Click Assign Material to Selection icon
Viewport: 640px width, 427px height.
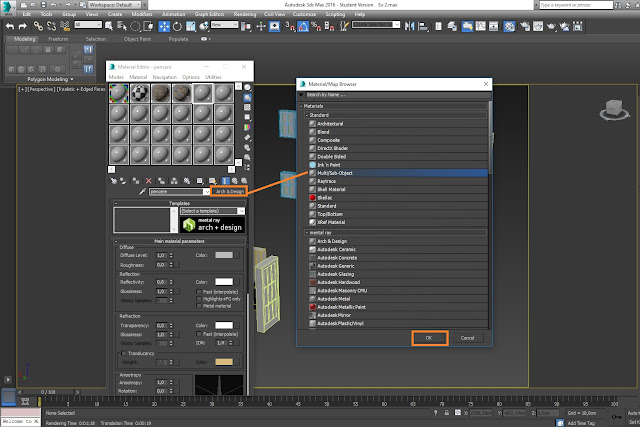coord(136,180)
